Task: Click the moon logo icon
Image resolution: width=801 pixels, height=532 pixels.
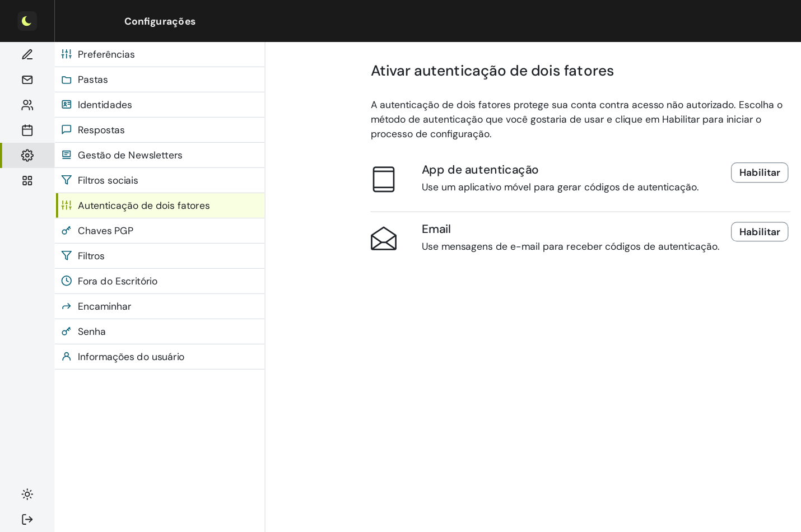Action: [27, 21]
